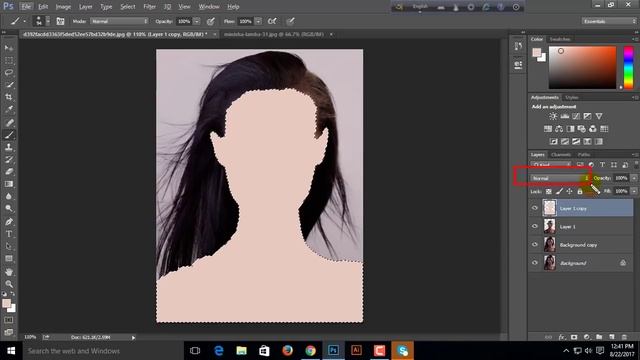Hide the Background layer
Viewport: 640px width, 360px height.
535,263
